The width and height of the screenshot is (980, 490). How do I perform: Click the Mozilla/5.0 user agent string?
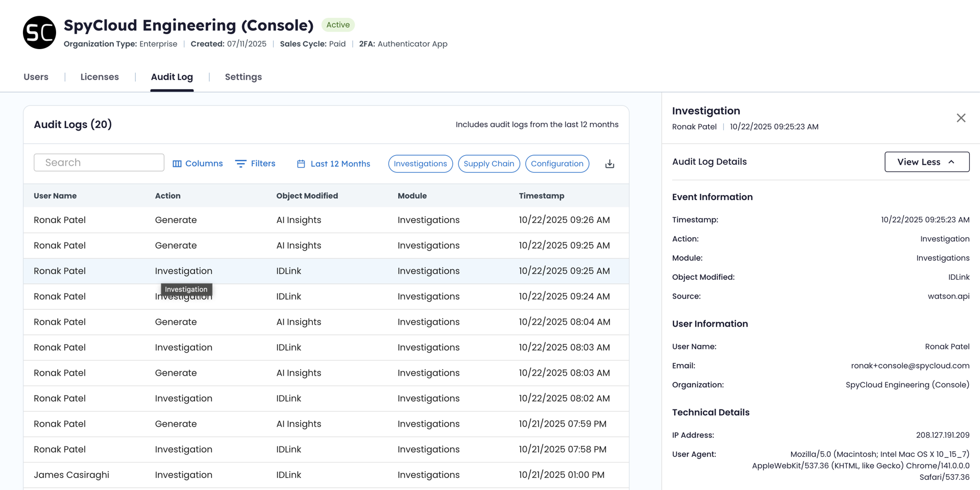861,465
